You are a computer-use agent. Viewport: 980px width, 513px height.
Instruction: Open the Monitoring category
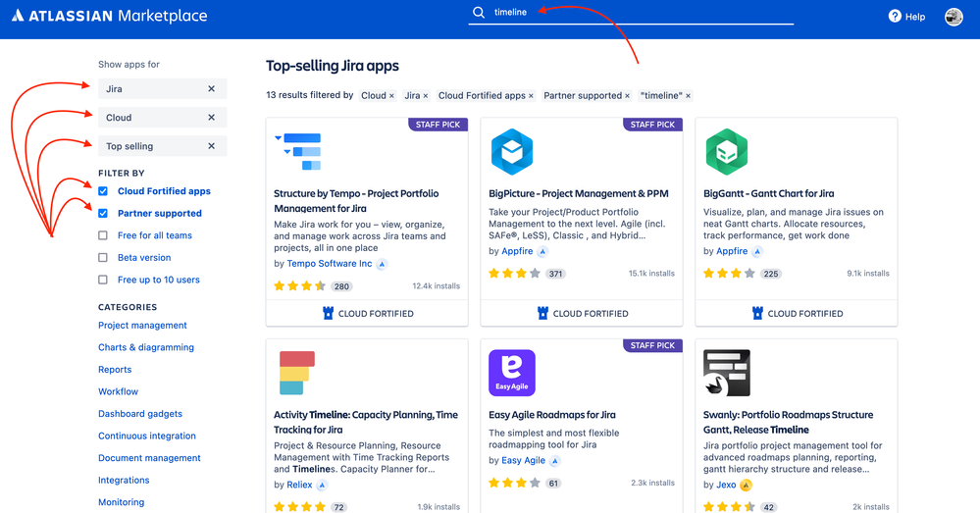122,502
